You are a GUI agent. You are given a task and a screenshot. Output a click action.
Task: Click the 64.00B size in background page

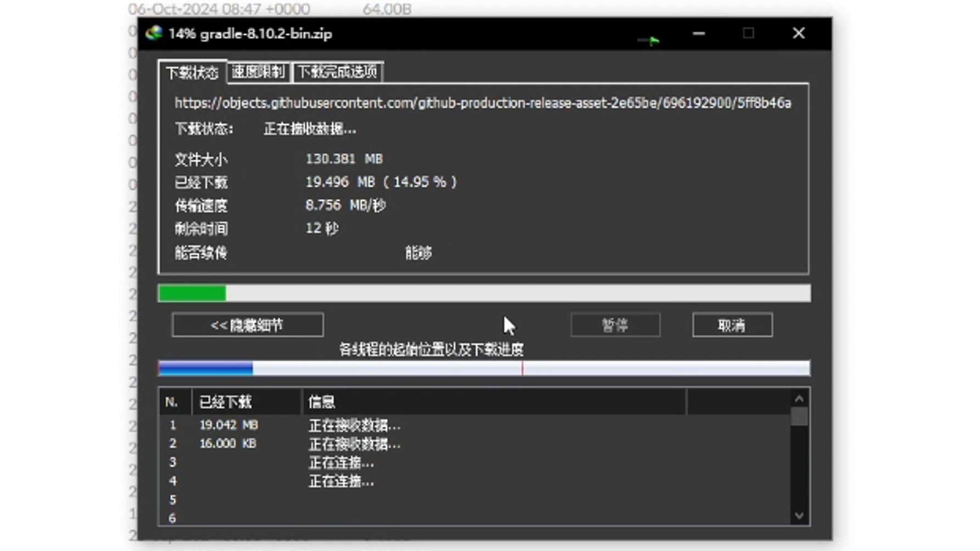pos(387,9)
